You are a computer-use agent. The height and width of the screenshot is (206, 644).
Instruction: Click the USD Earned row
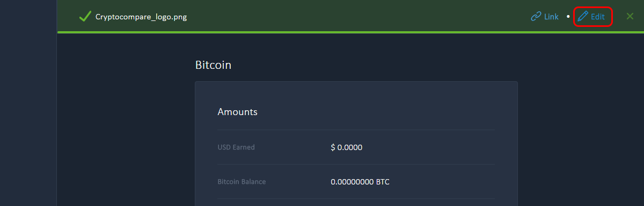pos(356,147)
